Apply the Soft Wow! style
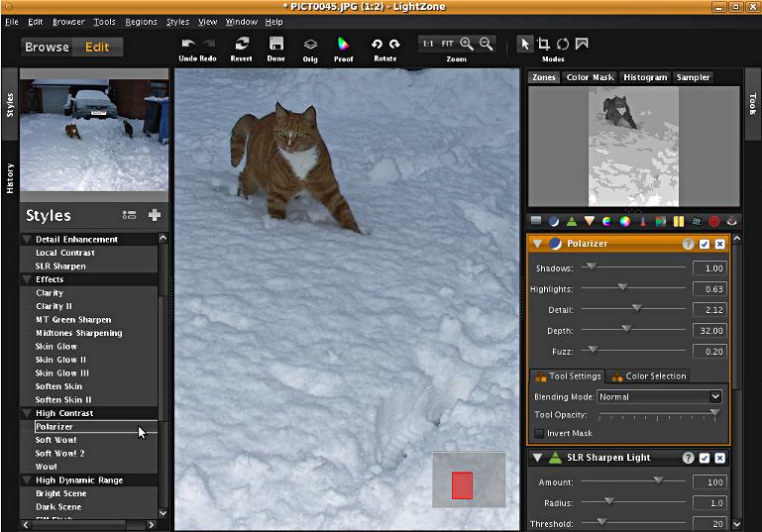The height and width of the screenshot is (532, 762). pos(55,440)
